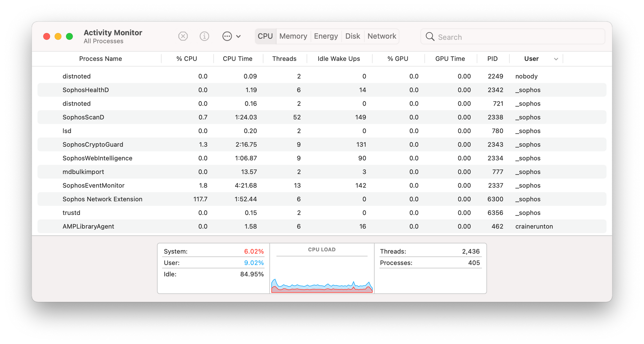This screenshot has width=644, height=344.
Task: Open the Network tab
Action: pyautogui.click(x=381, y=36)
